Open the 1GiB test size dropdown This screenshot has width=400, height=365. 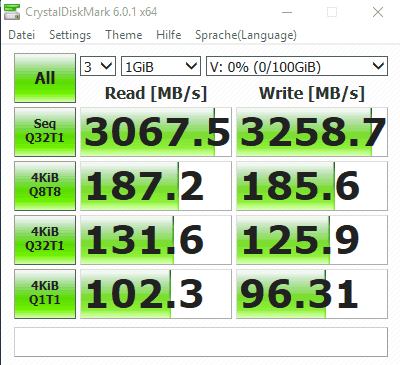point(161,66)
